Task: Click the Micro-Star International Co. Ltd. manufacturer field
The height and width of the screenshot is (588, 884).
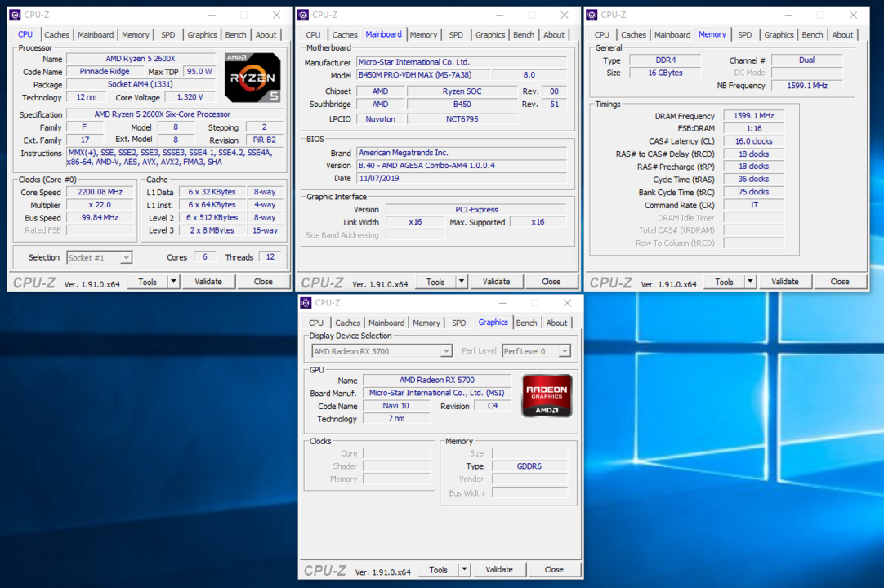Action: (462, 62)
